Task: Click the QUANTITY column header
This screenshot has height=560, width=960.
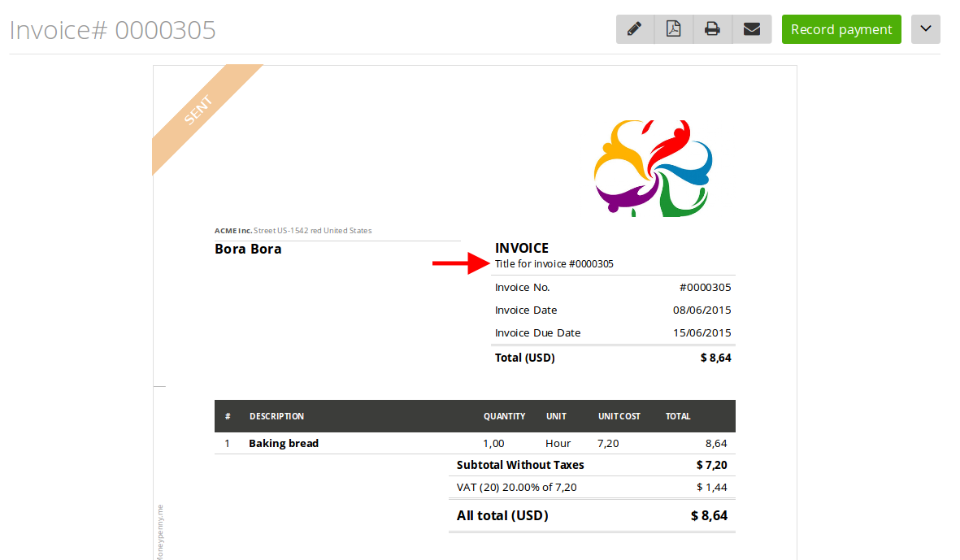Action: 505,416
